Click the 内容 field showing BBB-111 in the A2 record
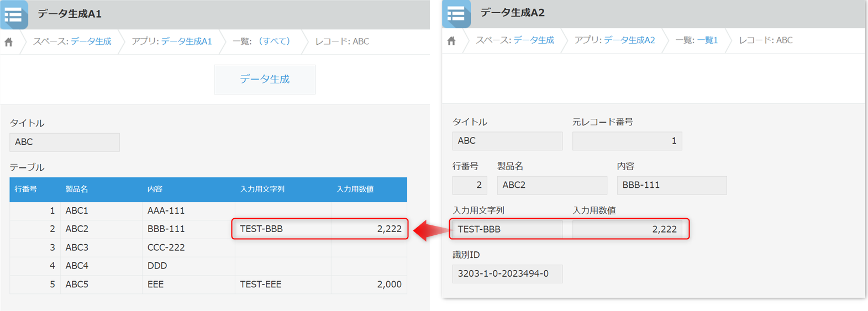Viewport: 868px width, 311px height. [x=671, y=185]
